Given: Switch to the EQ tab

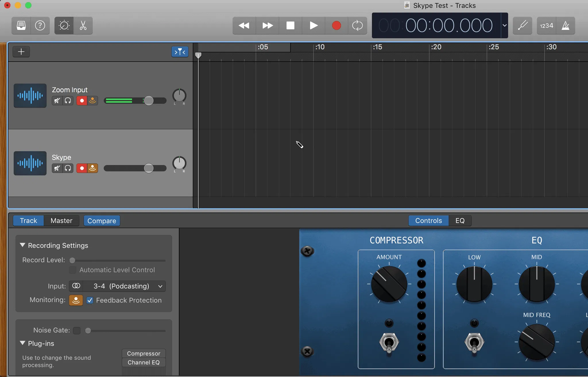Looking at the screenshot, I should click(460, 221).
